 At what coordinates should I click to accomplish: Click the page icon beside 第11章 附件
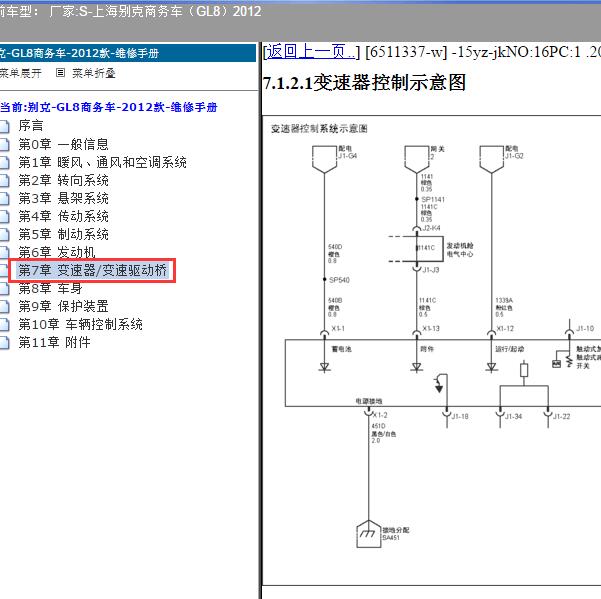pyautogui.click(x=4, y=343)
